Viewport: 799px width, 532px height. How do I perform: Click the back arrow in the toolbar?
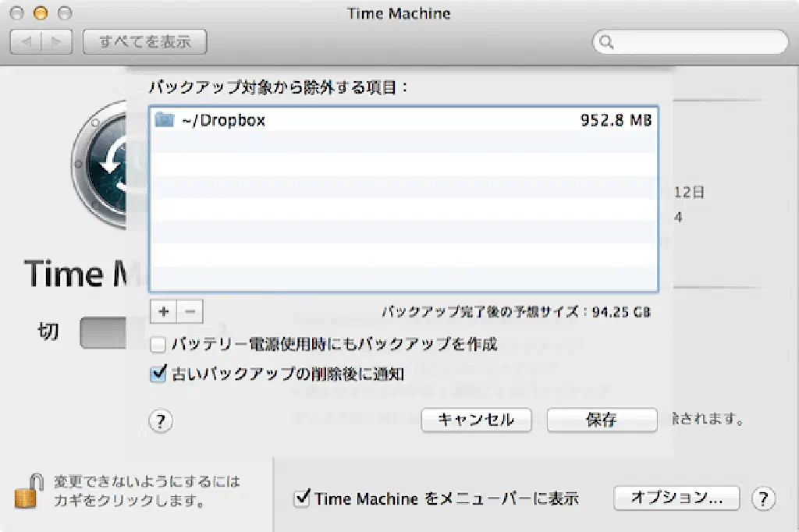[27, 42]
